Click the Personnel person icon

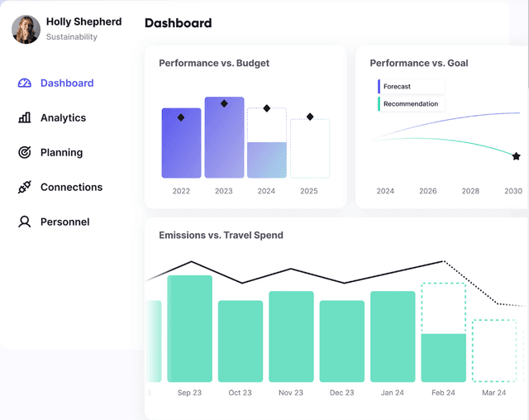click(x=24, y=222)
